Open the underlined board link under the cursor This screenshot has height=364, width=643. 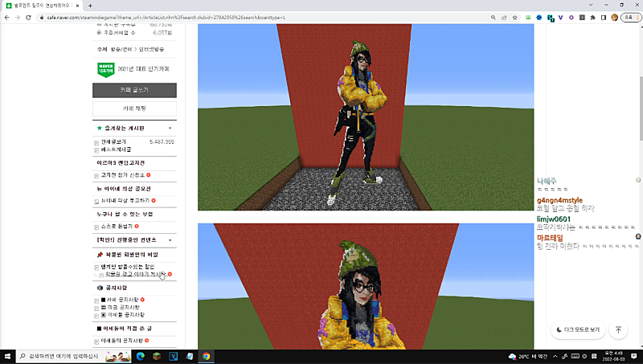135,274
